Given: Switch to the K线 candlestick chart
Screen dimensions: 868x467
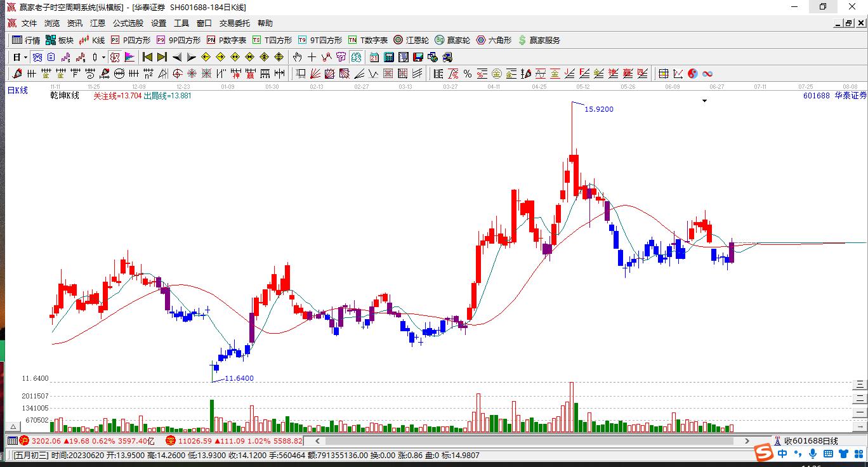Looking at the screenshot, I should tap(91, 40).
